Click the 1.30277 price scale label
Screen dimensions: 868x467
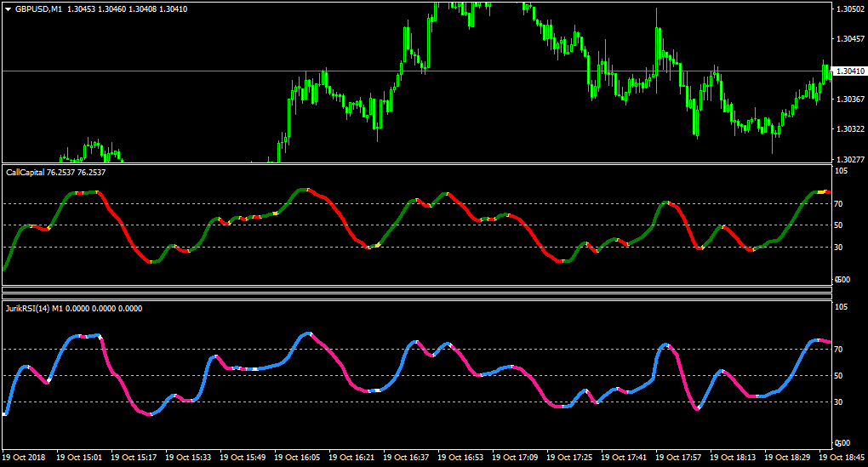(x=850, y=160)
